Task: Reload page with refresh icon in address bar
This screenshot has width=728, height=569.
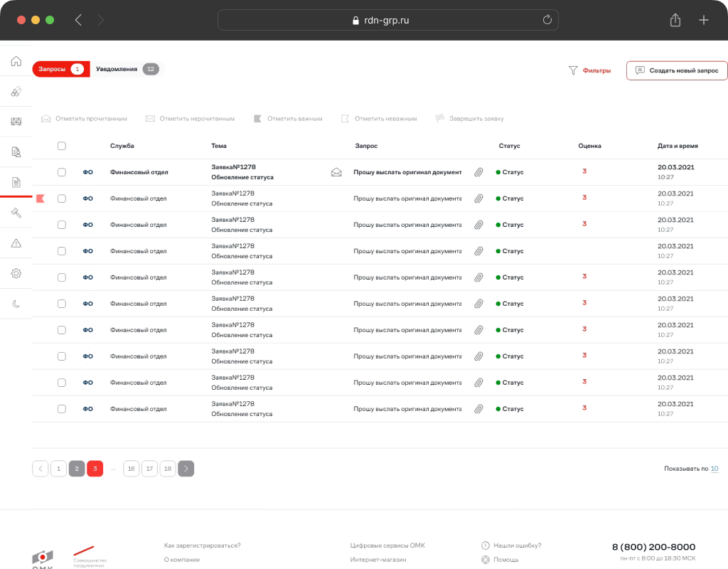Action: point(547,19)
